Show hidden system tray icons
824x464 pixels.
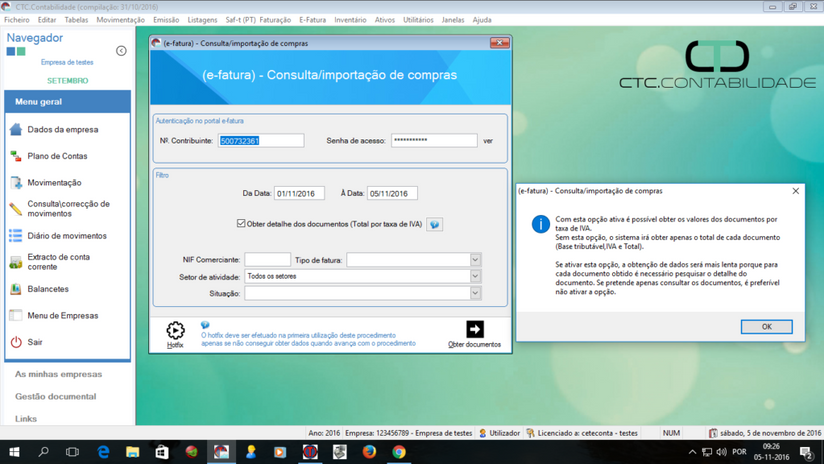[692, 452]
